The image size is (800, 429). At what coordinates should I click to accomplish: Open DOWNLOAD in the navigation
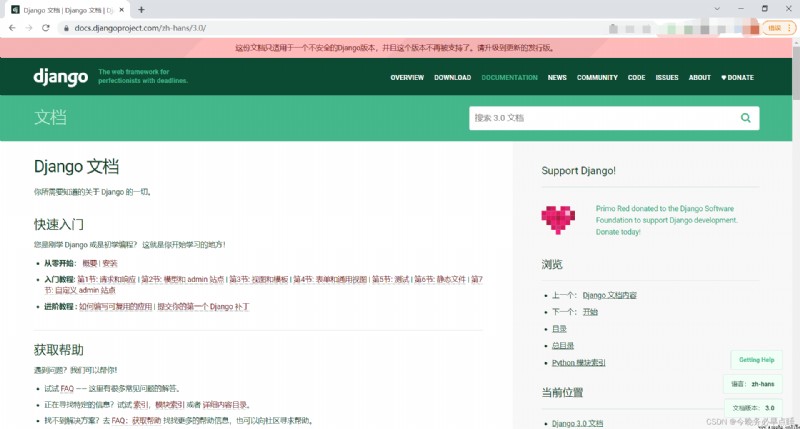(x=453, y=78)
